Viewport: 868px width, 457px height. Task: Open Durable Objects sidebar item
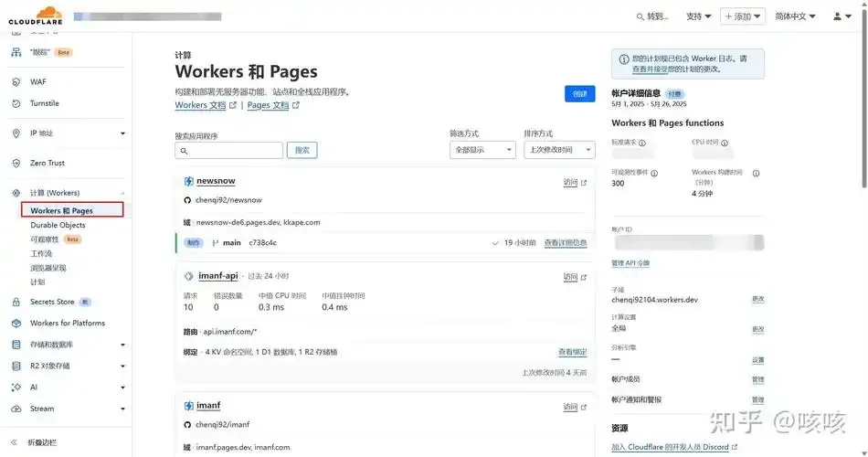pos(58,226)
